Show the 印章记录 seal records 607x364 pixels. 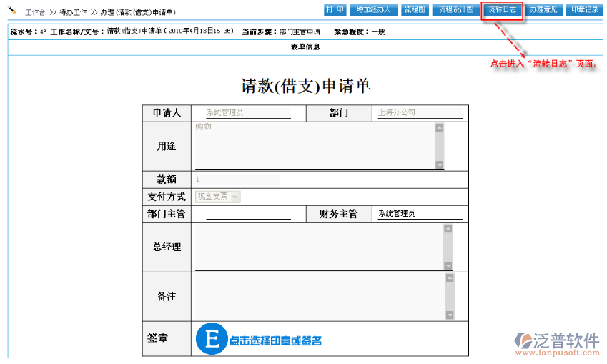click(x=585, y=10)
